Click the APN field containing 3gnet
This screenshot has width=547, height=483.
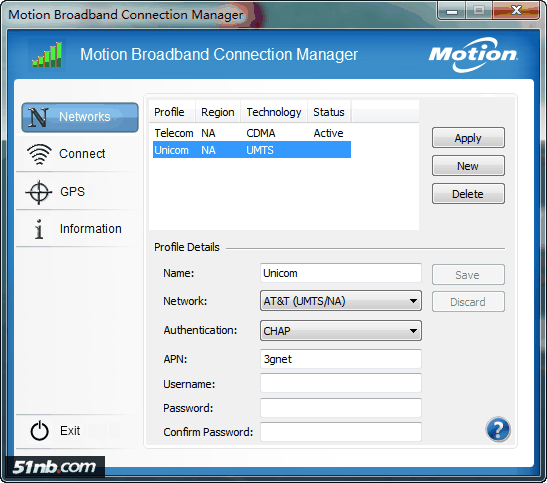[340, 359]
